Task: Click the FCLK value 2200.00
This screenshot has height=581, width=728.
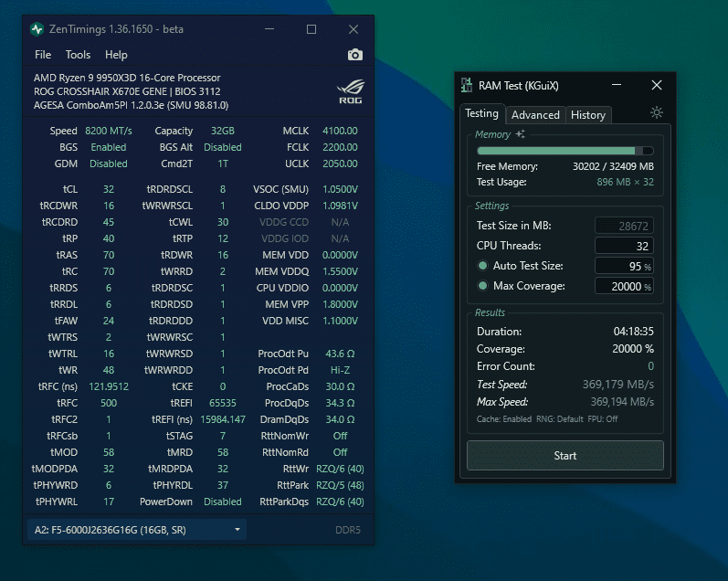Action: coord(340,147)
